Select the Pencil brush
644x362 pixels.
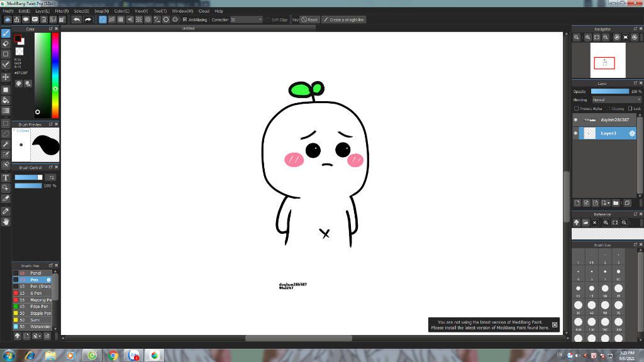tap(33, 273)
